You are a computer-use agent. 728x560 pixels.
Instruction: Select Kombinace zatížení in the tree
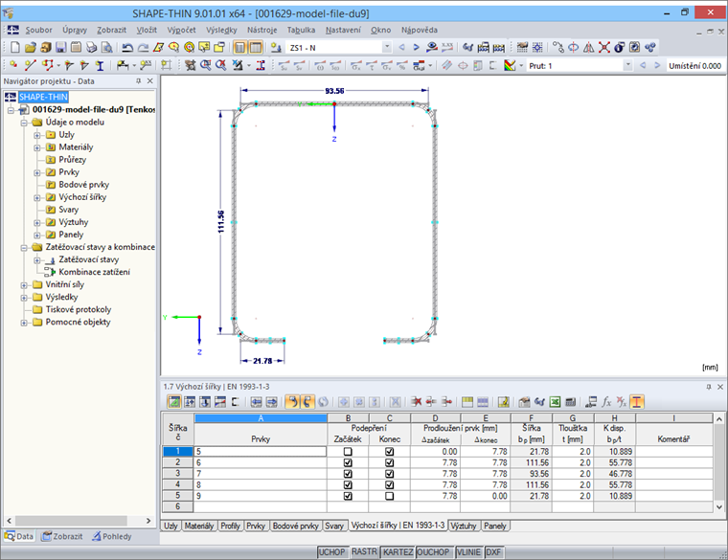point(94,272)
